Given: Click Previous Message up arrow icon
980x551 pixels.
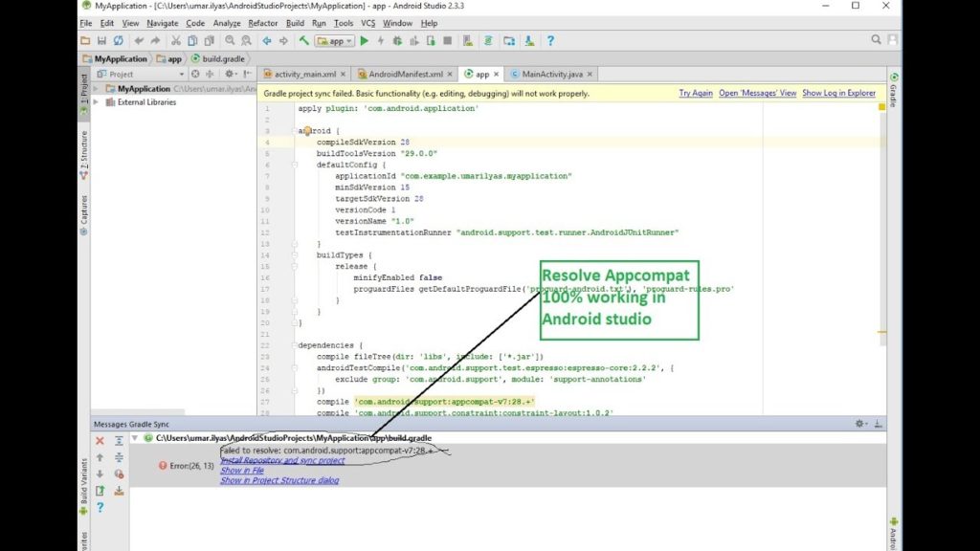Looking at the screenshot, I should pyautogui.click(x=100, y=457).
